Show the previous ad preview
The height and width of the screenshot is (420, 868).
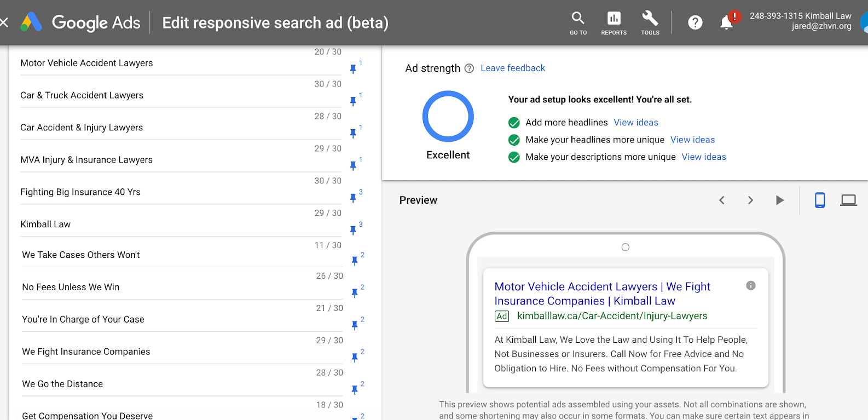click(722, 200)
